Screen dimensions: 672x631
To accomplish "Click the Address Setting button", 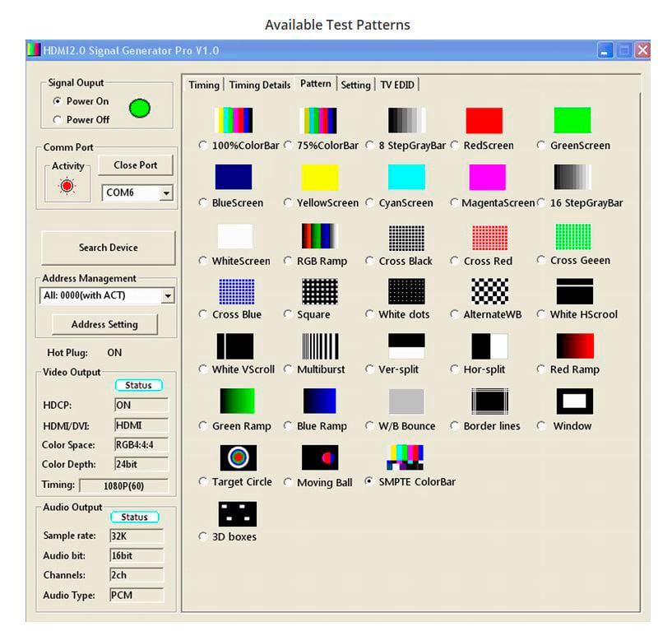I will [x=104, y=324].
